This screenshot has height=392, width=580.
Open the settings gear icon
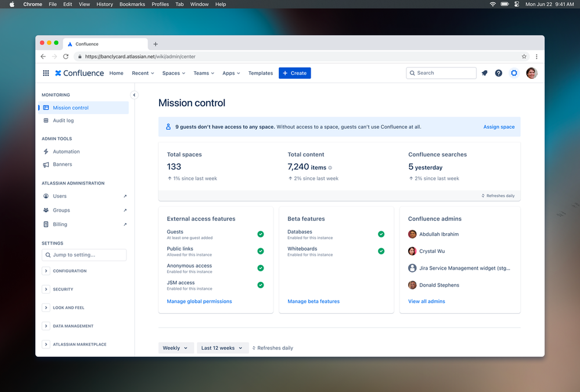point(514,73)
